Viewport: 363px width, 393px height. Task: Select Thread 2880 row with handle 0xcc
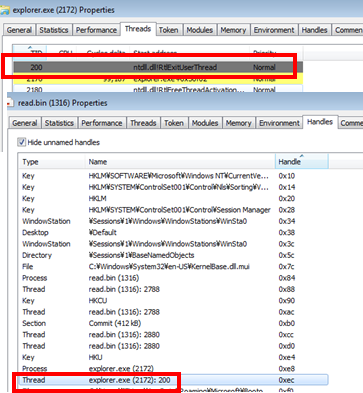click(173, 334)
